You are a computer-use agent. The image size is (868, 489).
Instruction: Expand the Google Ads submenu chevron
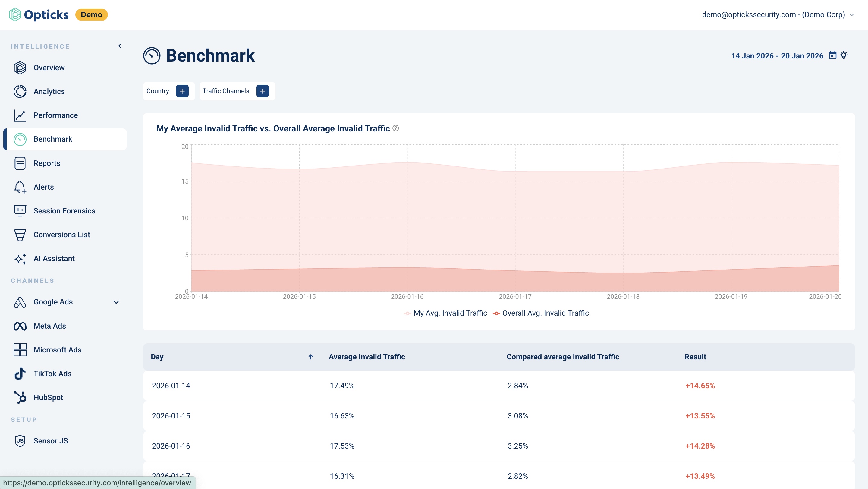116,302
